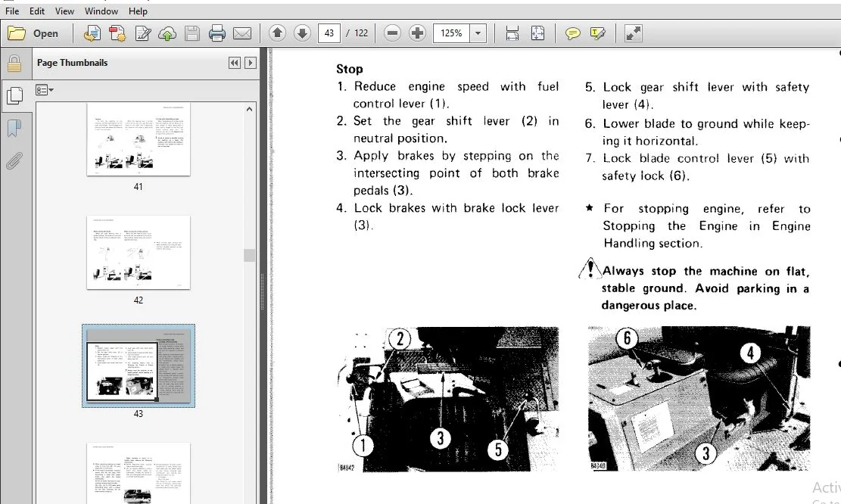Open the Attachments paperclip panel icon

[x=14, y=160]
